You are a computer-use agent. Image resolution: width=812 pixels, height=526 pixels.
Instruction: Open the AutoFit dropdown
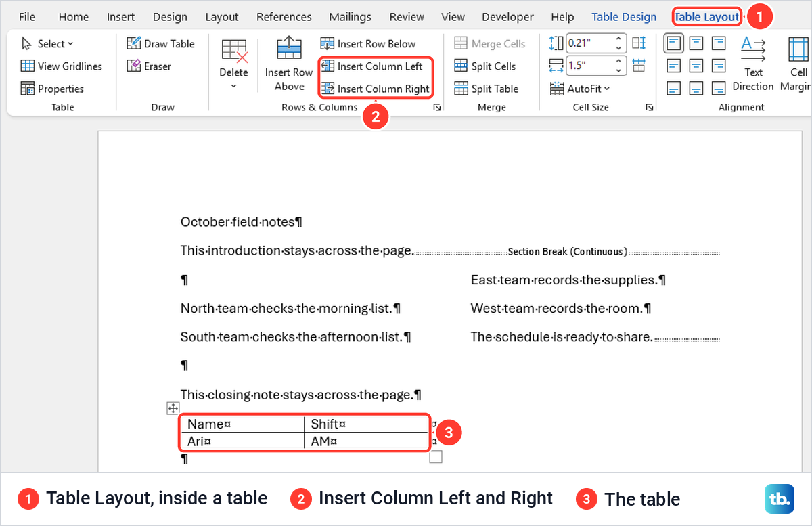pyautogui.click(x=580, y=89)
